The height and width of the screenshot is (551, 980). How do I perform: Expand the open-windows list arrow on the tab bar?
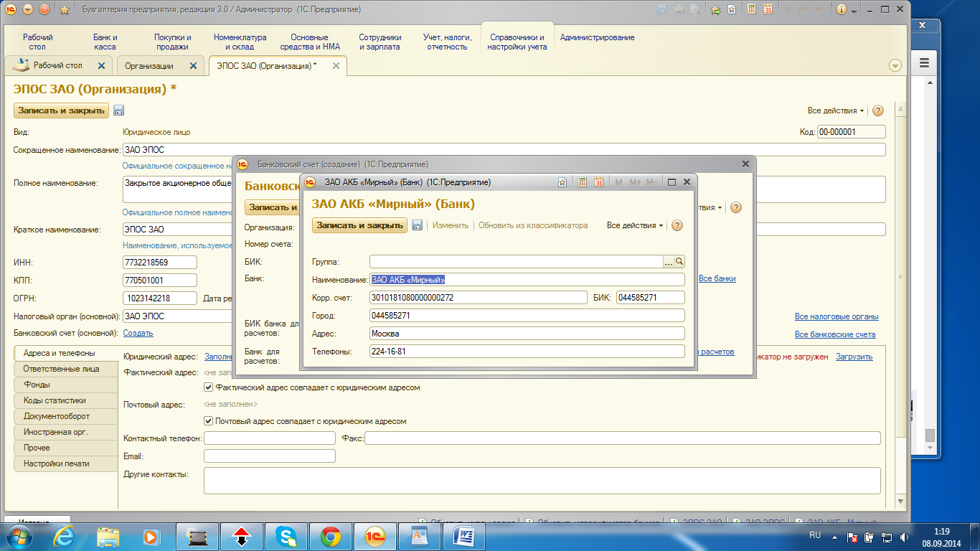(895, 65)
